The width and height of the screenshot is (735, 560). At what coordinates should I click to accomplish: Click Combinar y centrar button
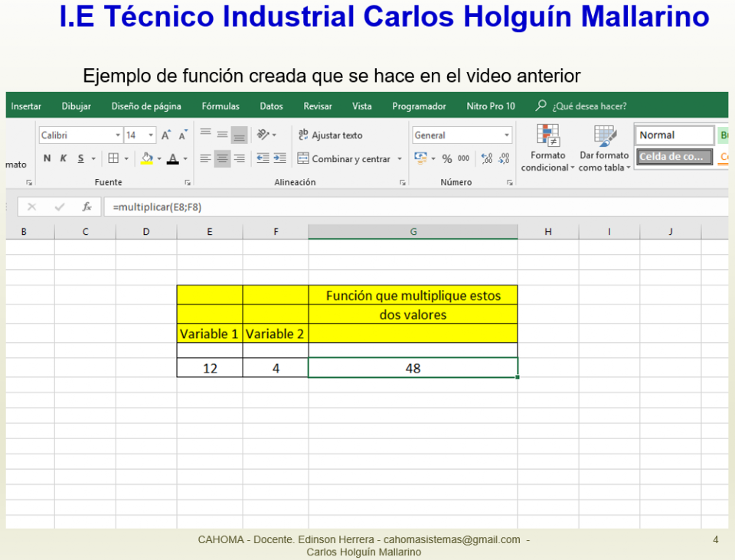tap(345, 159)
